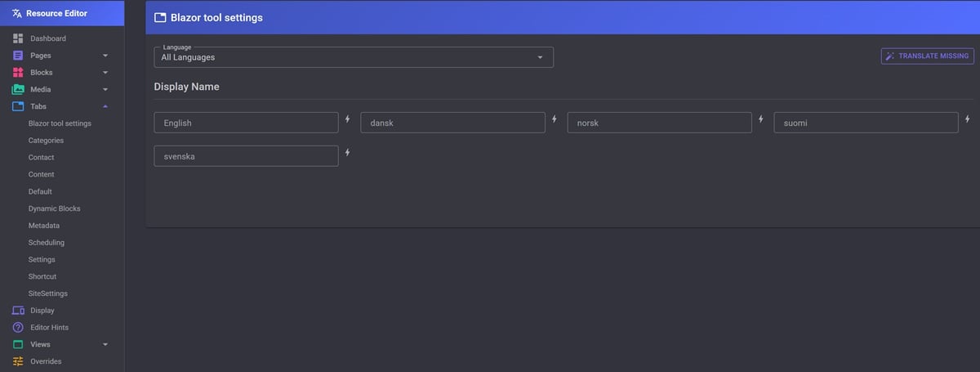Collapse the Tabs section arrow

[x=105, y=106]
